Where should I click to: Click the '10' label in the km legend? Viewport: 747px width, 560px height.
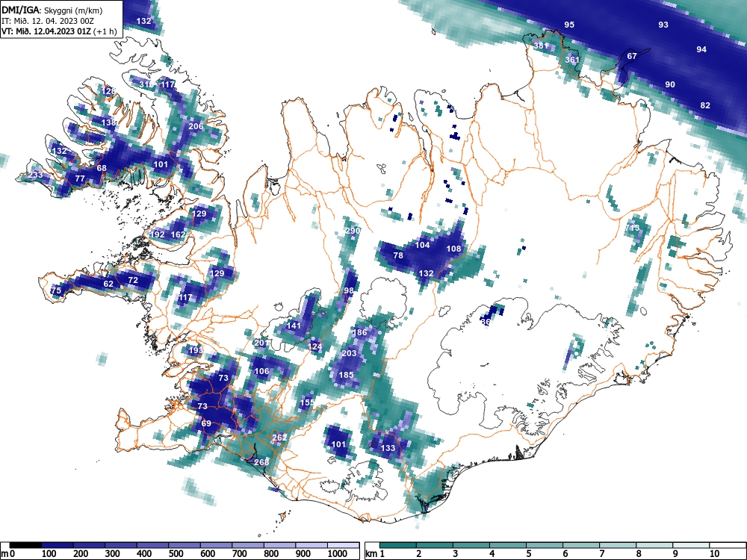[713, 554]
